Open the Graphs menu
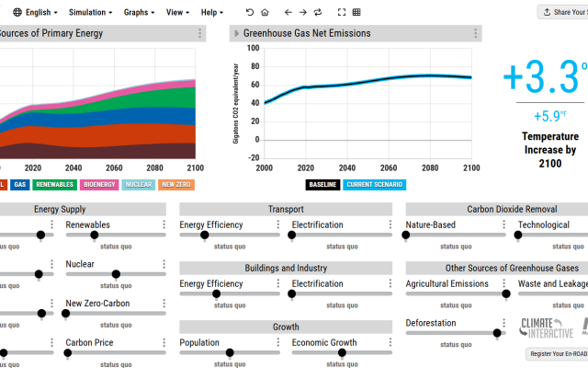588x368 pixels. 139,12
